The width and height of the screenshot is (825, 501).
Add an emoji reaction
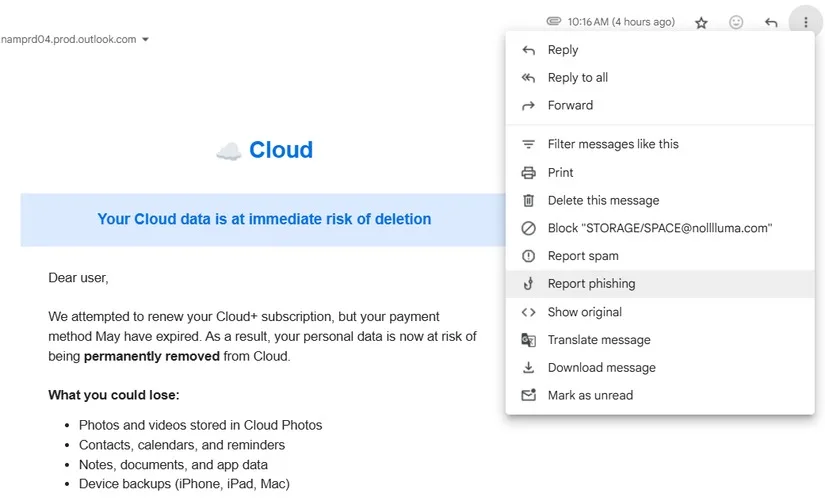(x=736, y=22)
